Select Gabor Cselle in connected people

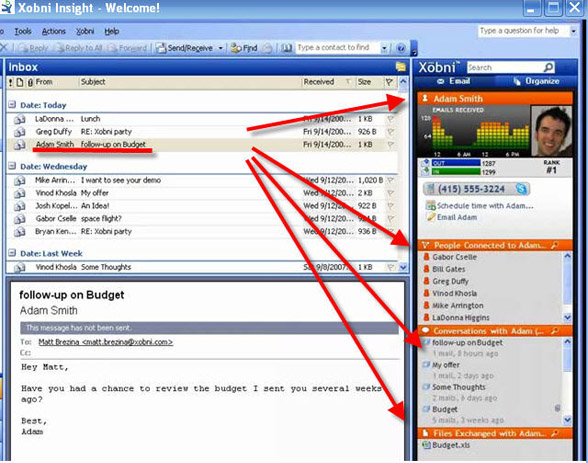click(454, 257)
